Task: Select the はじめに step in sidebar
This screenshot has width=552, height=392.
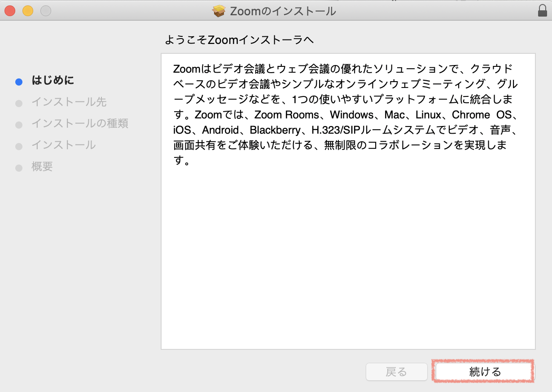Action: pyautogui.click(x=53, y=81)
